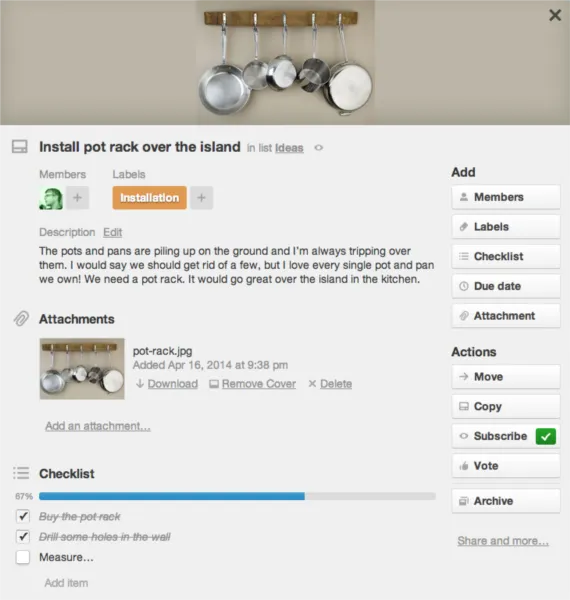Open the pot-rack.jpg attachment thumbnail
This screenshot has height=600, width=570.
[x=82, y=368]
